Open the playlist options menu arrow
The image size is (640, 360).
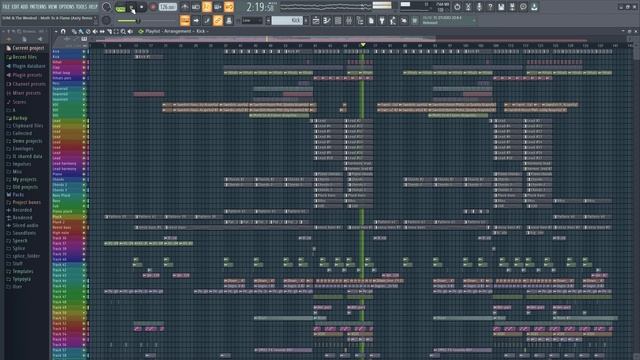point(56,31)
